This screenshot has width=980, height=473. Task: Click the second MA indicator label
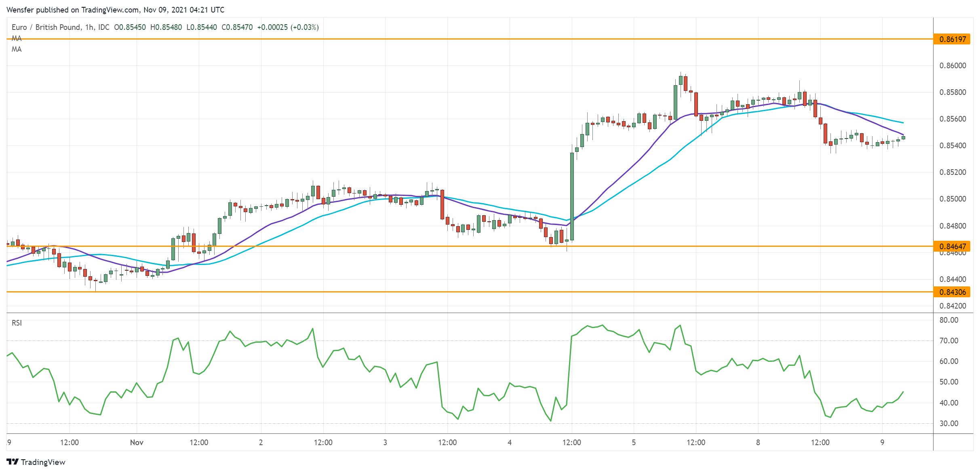click(17, 49)
